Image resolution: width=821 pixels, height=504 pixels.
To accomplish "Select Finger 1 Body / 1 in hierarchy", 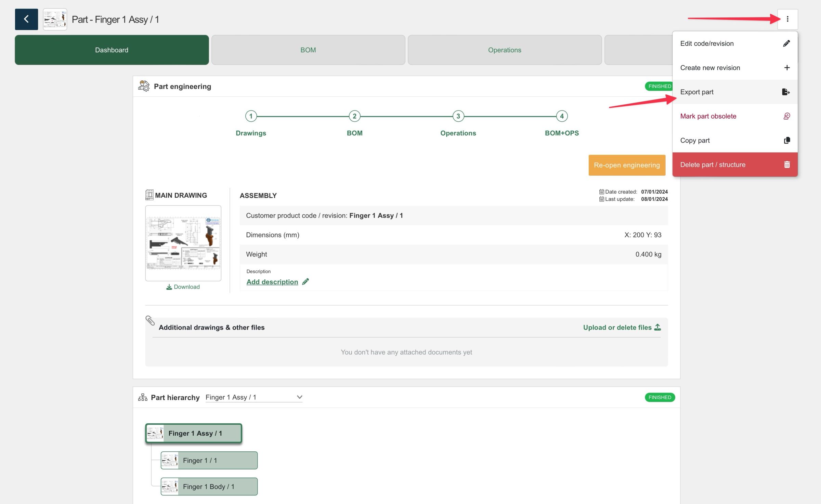I will click(x=209, y=487).
